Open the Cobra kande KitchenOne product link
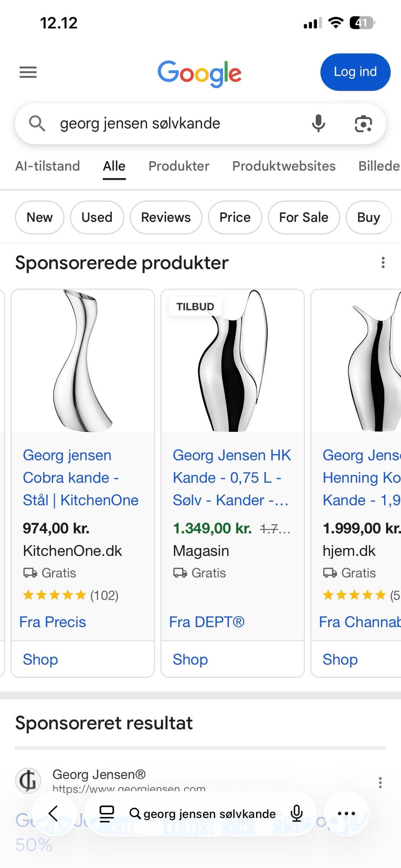The width and height of the screenshot is (401, 868). 81,478
